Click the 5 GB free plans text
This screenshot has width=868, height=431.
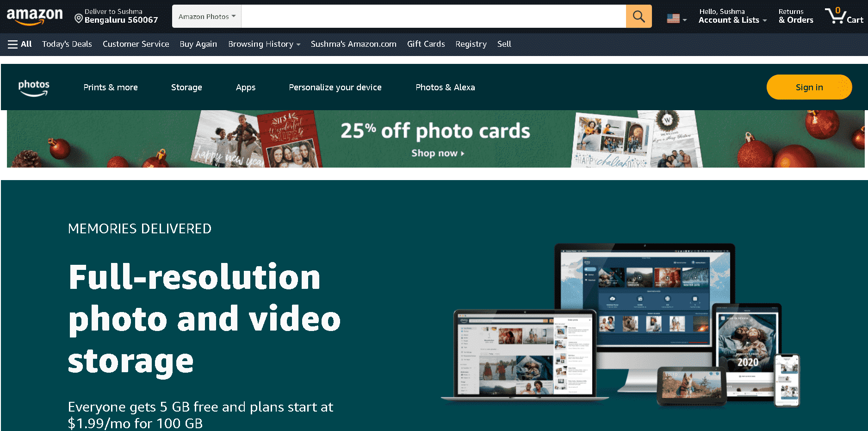200,415
